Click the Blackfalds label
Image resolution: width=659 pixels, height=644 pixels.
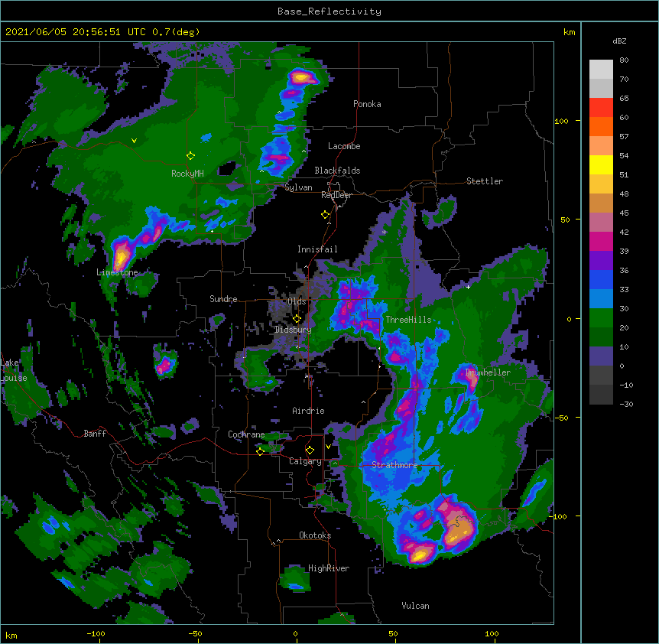click(x=337, y=171)
